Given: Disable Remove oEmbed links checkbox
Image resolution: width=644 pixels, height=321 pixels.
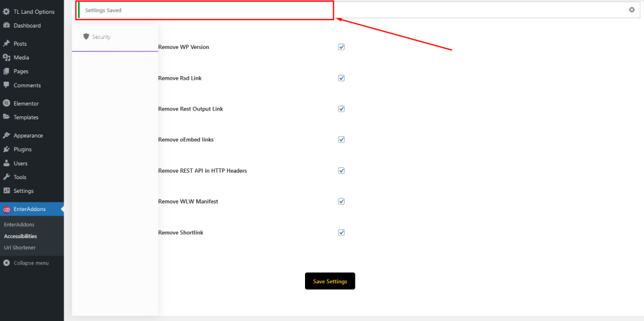Looking at the screenshot, I should [341, 139].
